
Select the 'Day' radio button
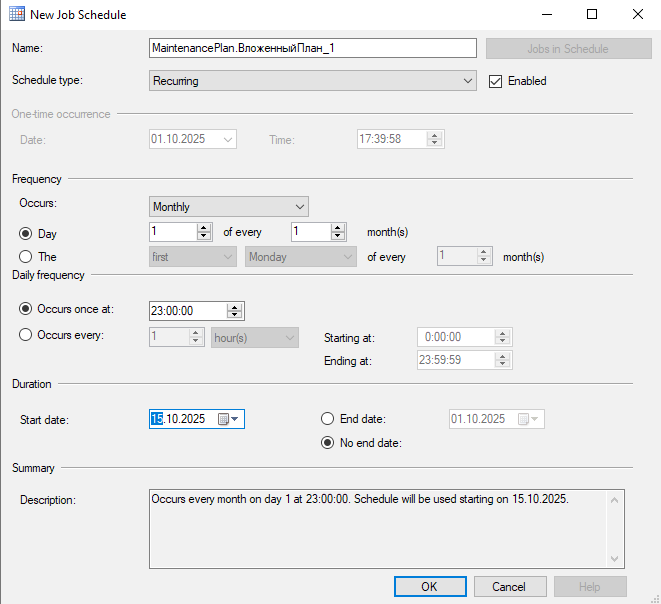tap(26, 233)
